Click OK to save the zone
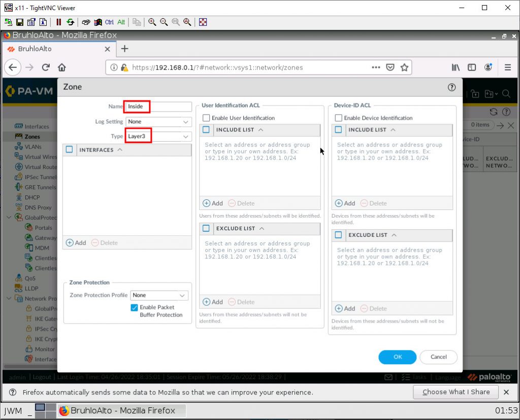The image size is (520, 420). point(397,357)
